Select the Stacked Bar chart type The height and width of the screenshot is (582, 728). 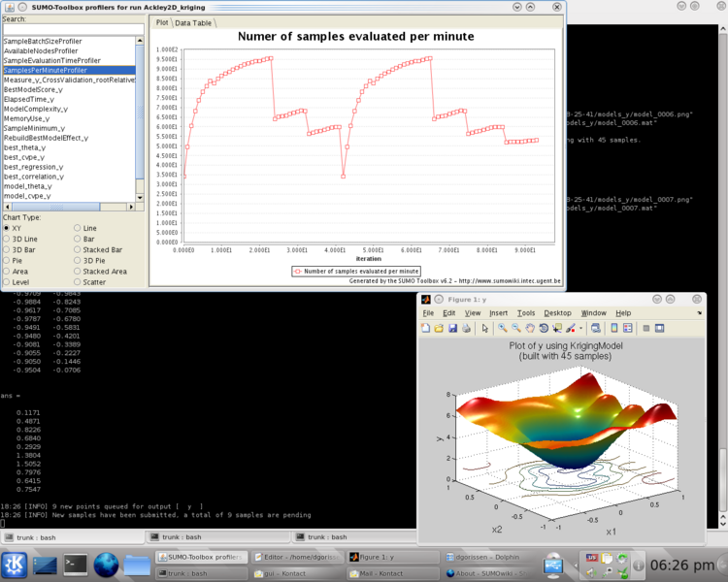[78, 249]
